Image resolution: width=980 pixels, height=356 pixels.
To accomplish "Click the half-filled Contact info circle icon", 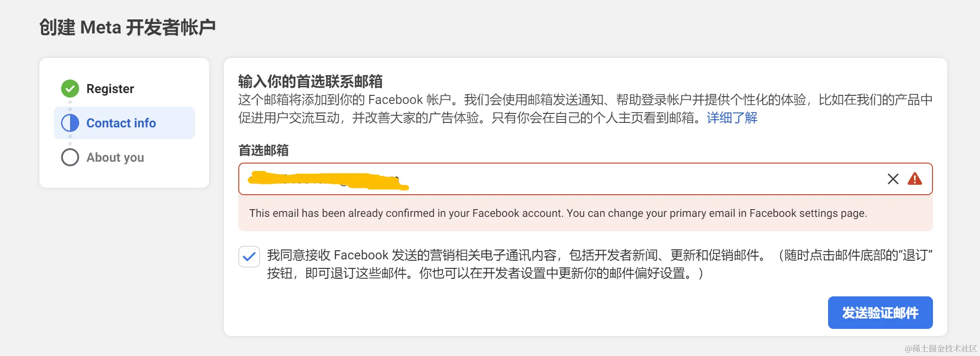I will point(70,123).
